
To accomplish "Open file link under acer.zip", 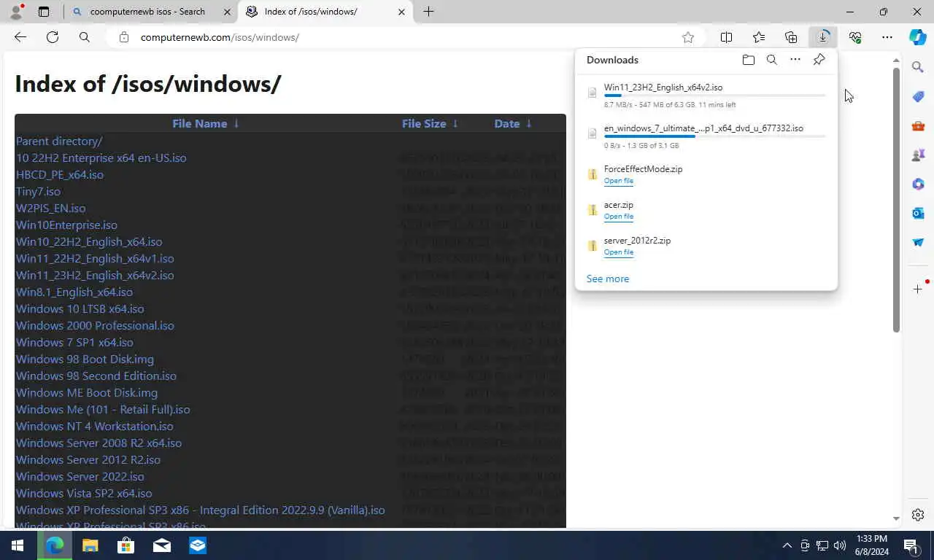I will 619,217.
